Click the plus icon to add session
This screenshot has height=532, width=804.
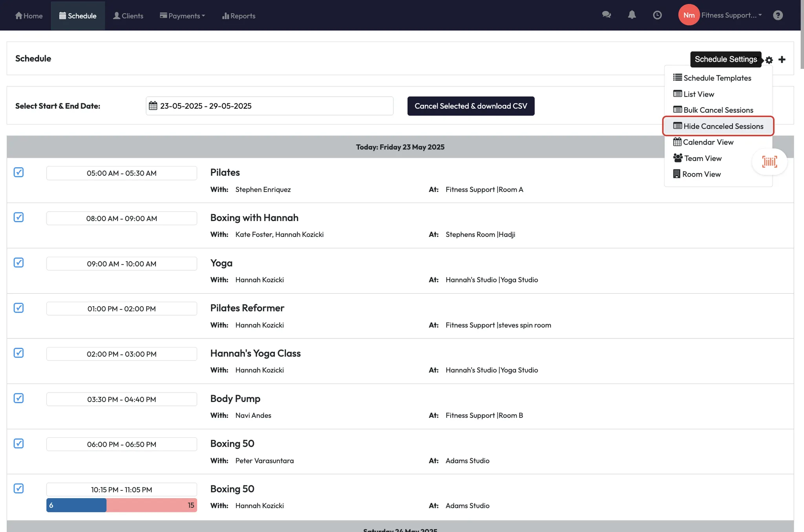pos(782,59)
